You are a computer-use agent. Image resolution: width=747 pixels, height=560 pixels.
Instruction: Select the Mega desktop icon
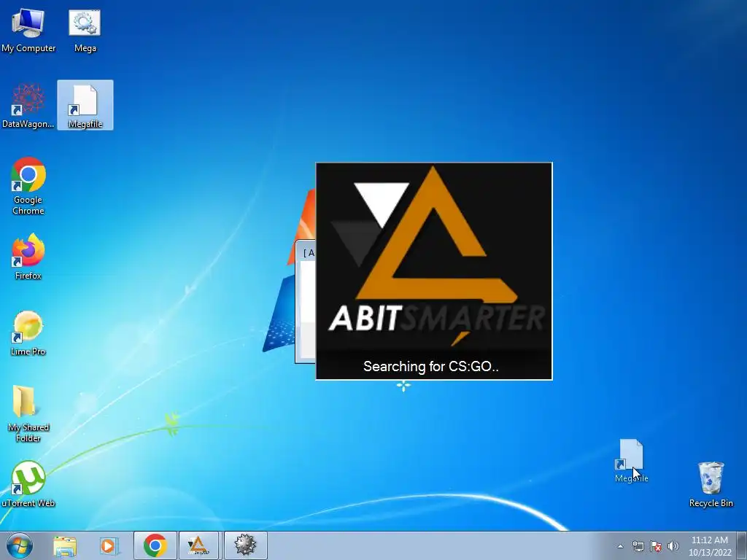[x=85, y=30]
